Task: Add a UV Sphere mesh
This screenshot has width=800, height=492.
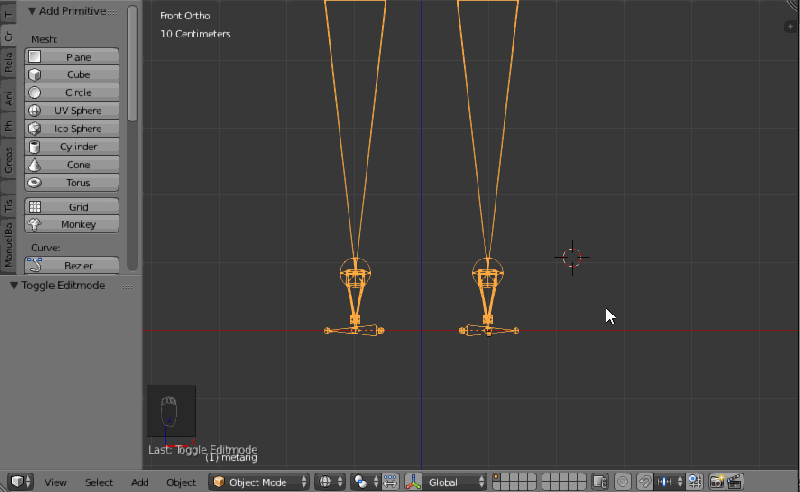Action: tap(71, 110)
